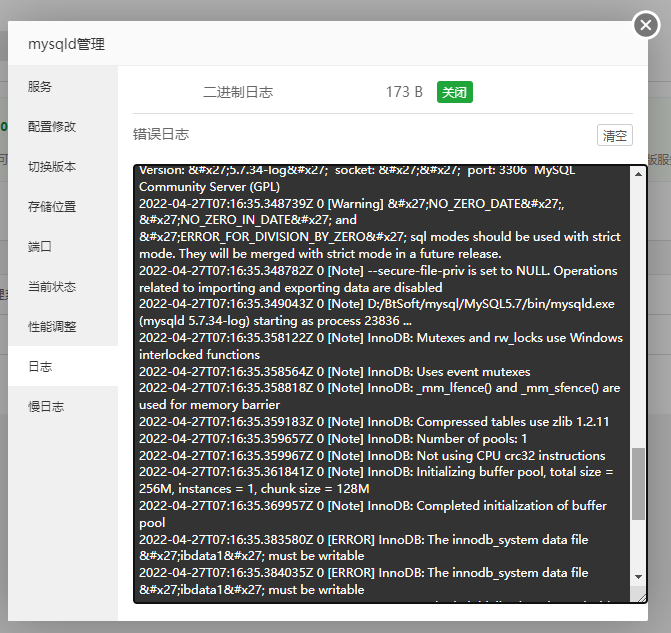Click the NO_ZERO_DATE warning log line
Viewport: 671px width, 633px height.
coord(380,229)
